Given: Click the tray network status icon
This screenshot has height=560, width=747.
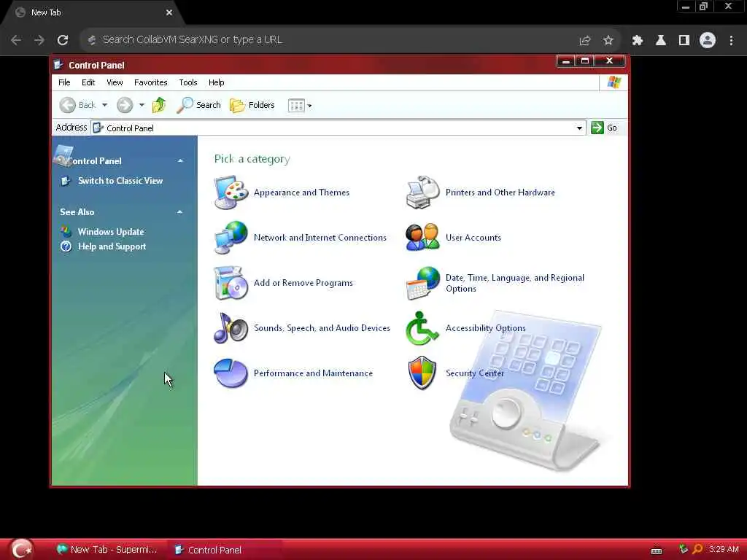Looking at the screenshot, I should [684, 549].
